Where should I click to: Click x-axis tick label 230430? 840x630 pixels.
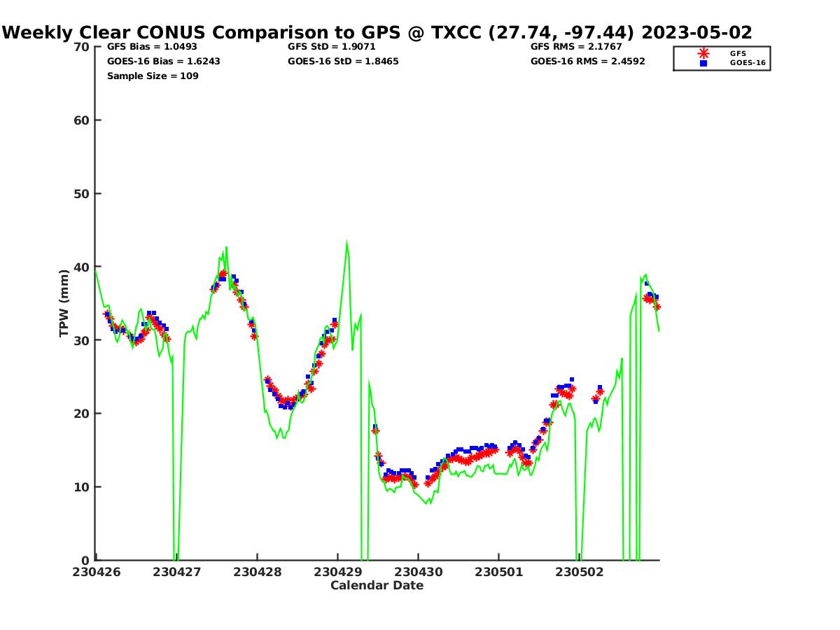[x=418, y=572]
